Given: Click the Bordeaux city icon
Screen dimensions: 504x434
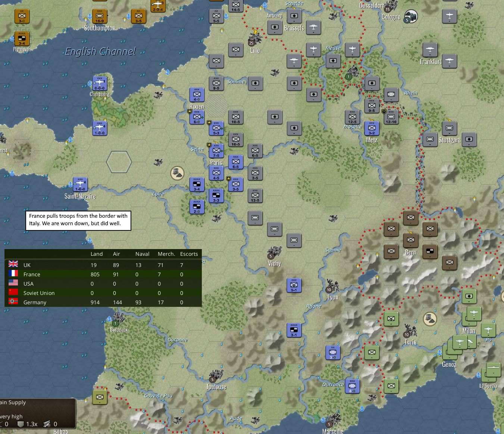Looking at the screenshot, I should tap(119, 320).
